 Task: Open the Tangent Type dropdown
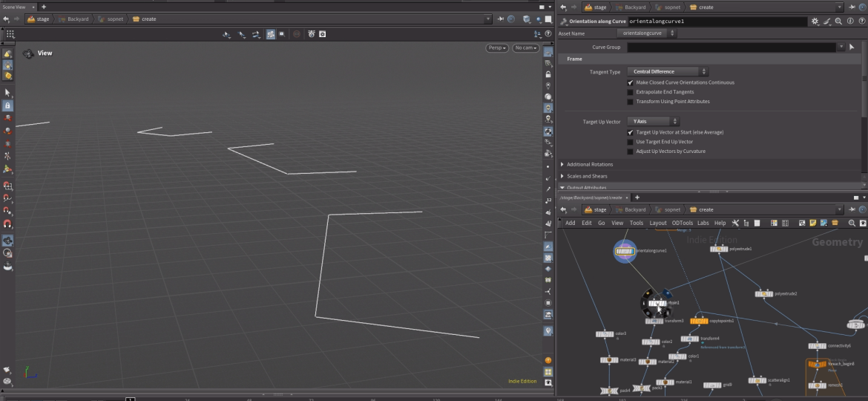668,72
